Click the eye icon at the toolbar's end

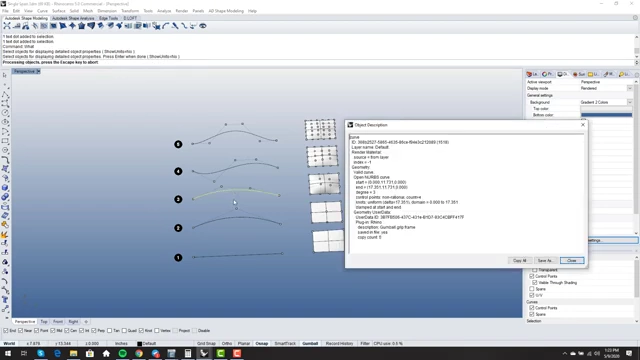tap(203, 26)
